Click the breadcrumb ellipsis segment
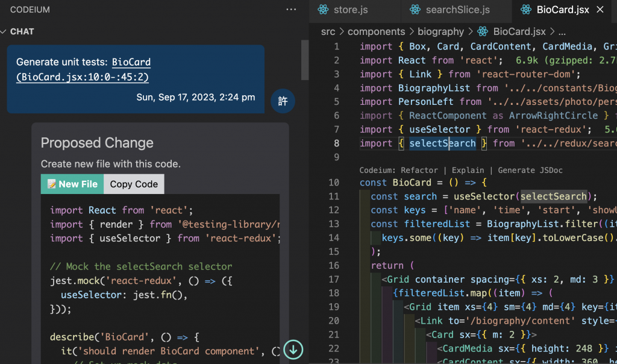The width and height of the screenshot is (617, 364). coord(562,33)
